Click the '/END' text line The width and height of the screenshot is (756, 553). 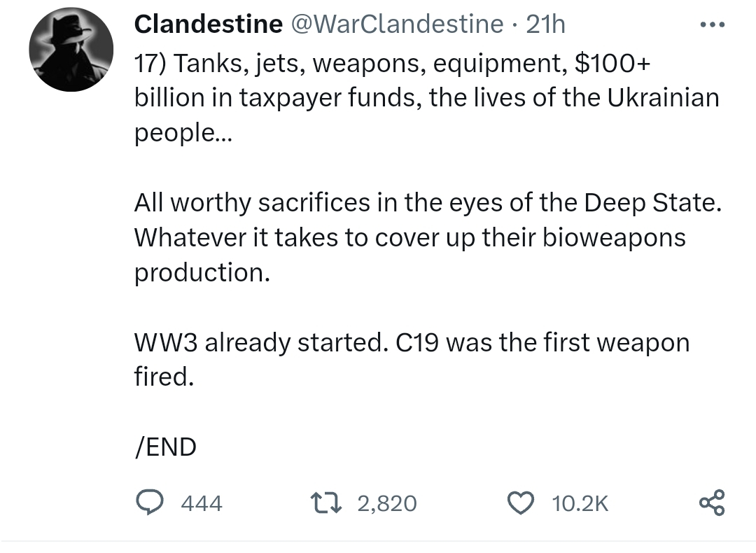tap(165, 447)
